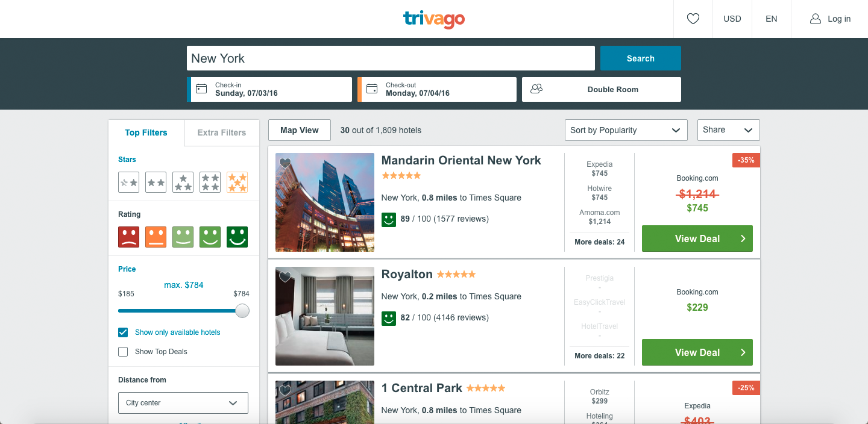View Deal for Mandarin Oriental New York
Screen dimensions: 868x424
pyautogui.click(x=697, y=238)
